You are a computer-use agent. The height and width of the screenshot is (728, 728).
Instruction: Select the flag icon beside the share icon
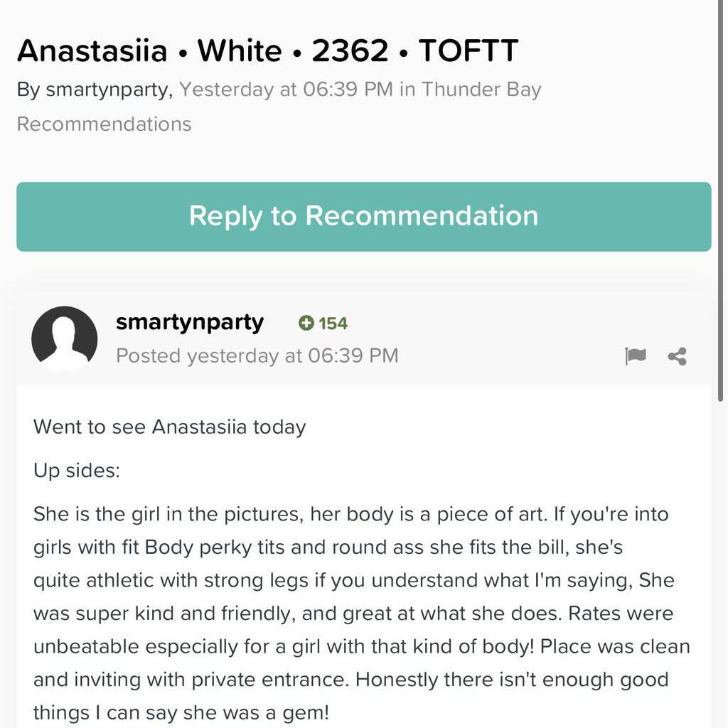636,356
